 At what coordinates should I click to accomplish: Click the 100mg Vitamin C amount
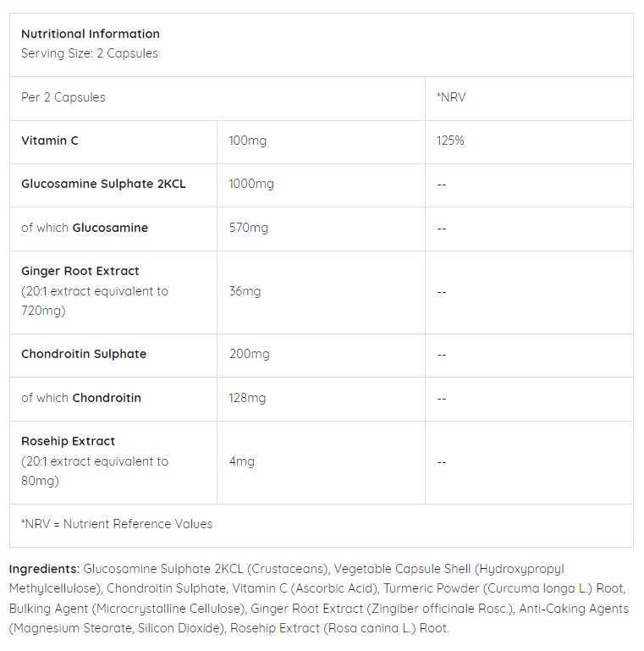pyautogui.click(x=247, y=141)
